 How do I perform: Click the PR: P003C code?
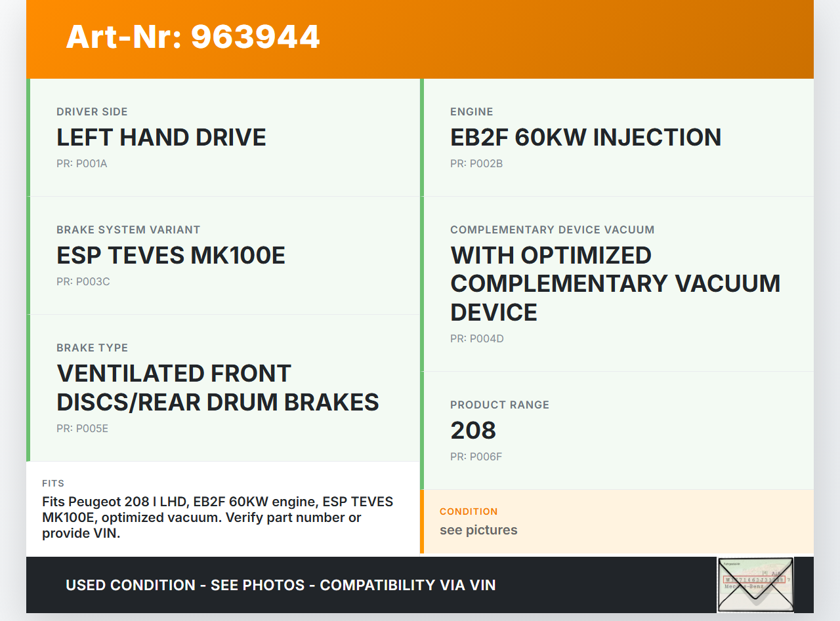(x=83, y=282)
